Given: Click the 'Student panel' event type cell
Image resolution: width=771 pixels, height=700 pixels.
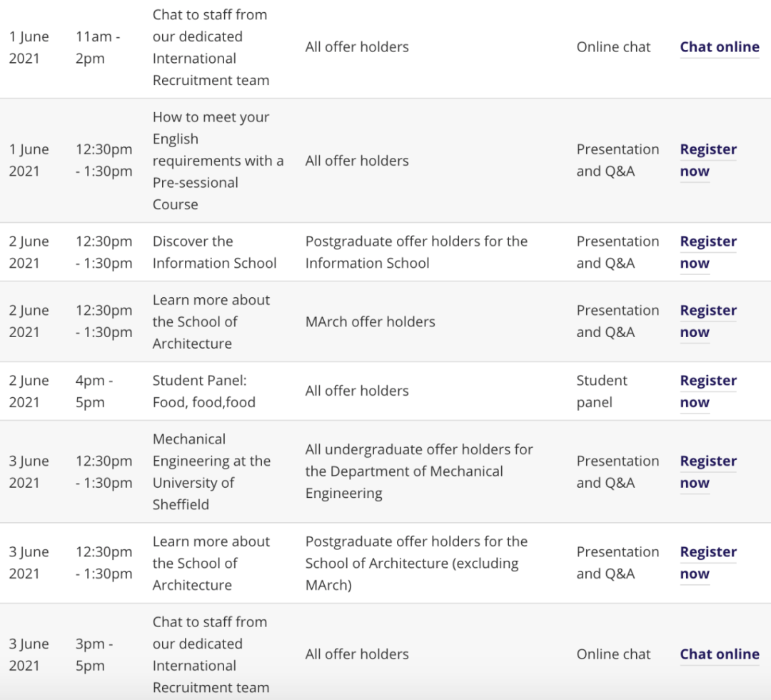Looking at the screenshot, I should tap(602, 391).
